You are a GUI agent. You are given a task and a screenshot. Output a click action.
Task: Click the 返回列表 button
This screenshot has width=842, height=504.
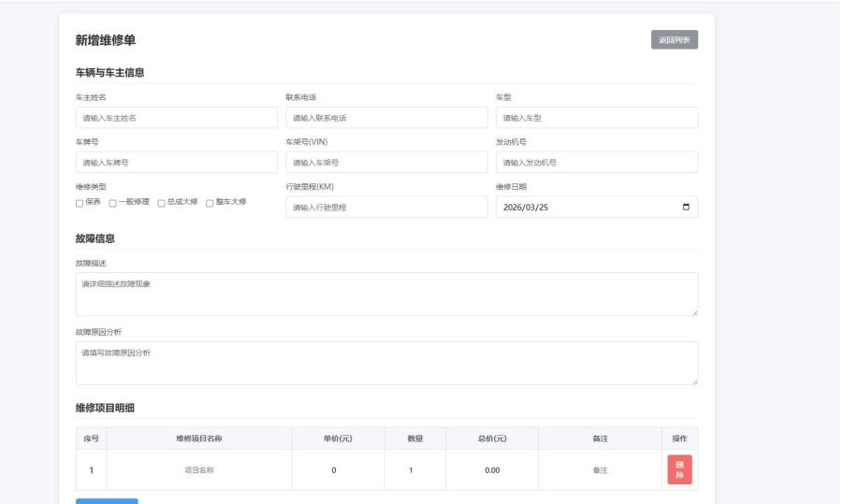pos(674,40)
